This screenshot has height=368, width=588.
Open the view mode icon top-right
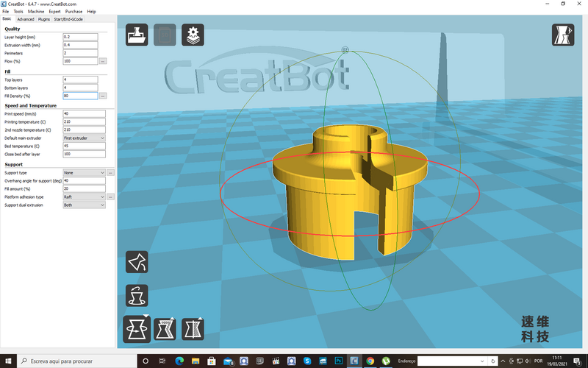(563, 35)
